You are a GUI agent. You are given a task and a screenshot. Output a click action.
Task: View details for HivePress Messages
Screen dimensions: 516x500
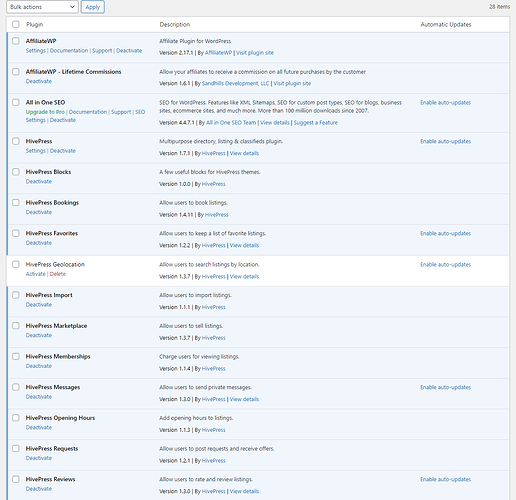pyautogui.click(x=244, y=399)
